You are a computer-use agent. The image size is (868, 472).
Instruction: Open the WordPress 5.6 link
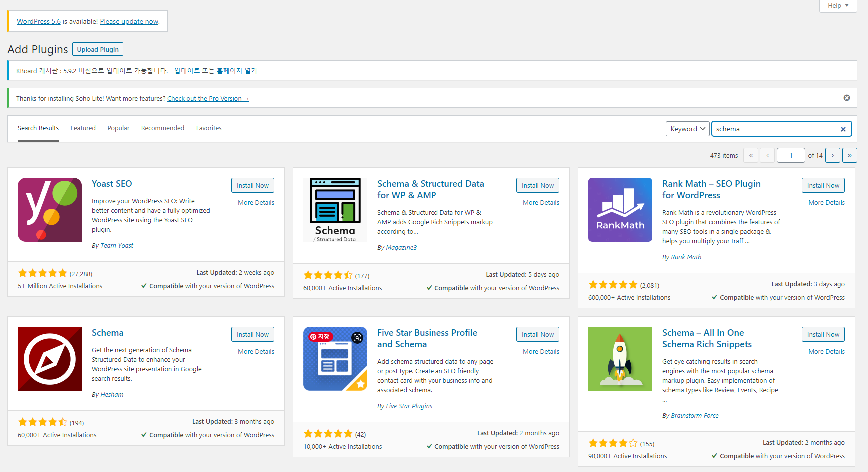pyautogui.click(x=39, y=21)
